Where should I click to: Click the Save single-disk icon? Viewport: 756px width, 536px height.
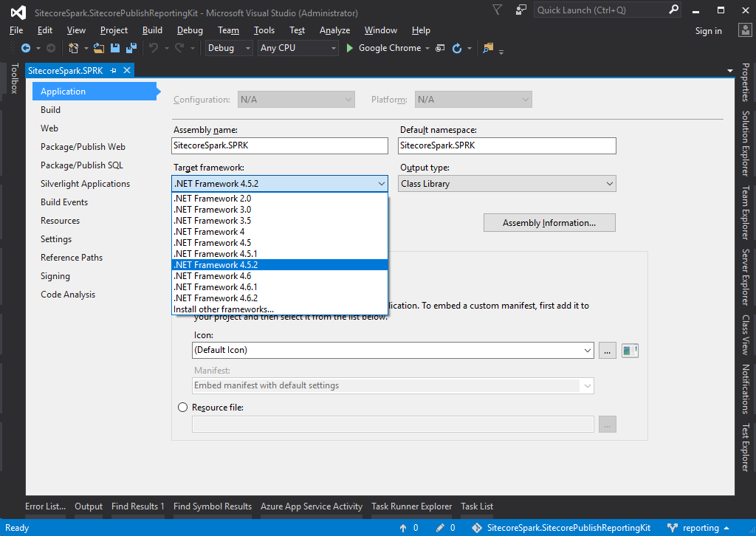pos(115,48)
